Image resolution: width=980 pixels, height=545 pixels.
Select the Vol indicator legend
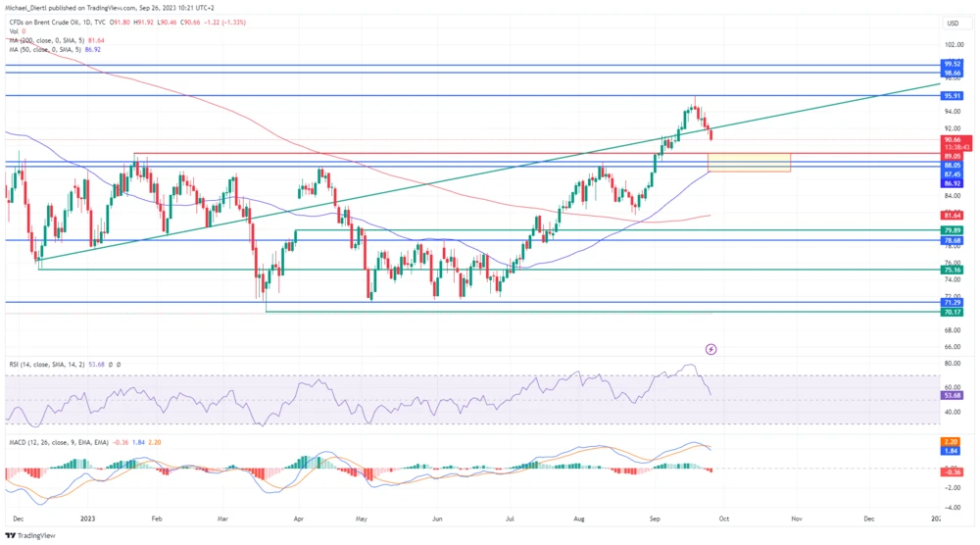coord(13,31)
